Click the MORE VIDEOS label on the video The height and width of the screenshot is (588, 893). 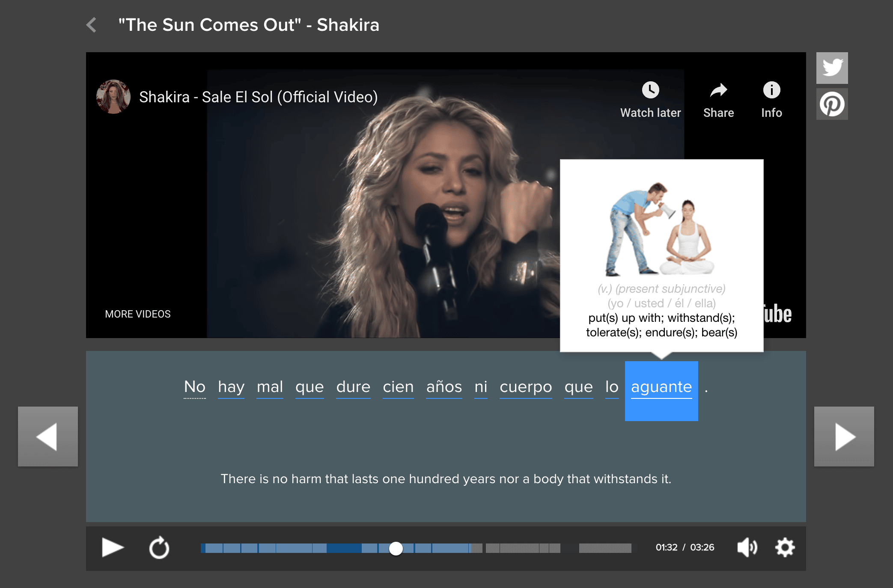coord(138,314)
